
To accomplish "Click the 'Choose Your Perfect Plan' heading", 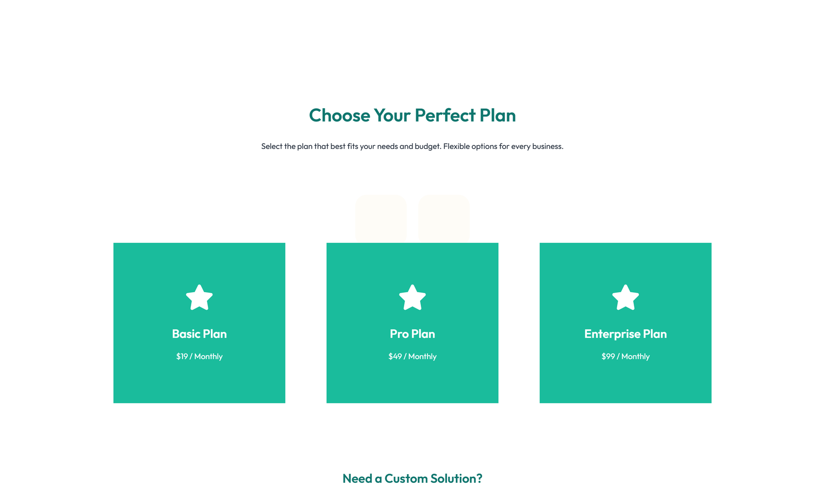I will point(412,115).
